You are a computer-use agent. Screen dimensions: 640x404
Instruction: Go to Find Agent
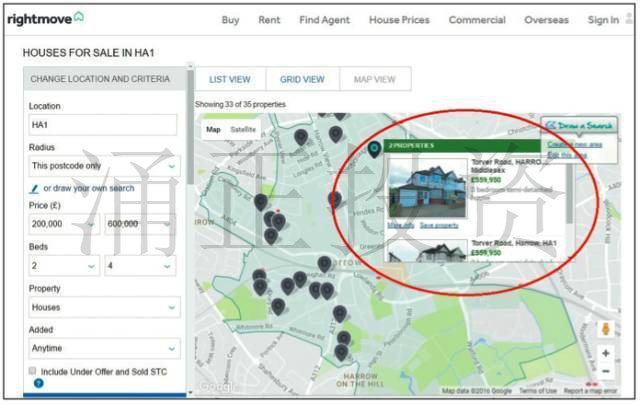(324, 20)
